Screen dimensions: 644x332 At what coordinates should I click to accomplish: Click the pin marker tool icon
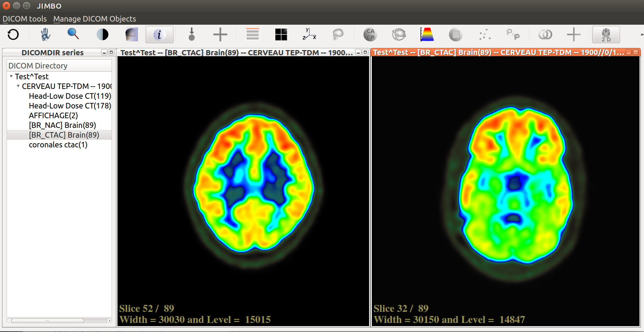[191, 34]
